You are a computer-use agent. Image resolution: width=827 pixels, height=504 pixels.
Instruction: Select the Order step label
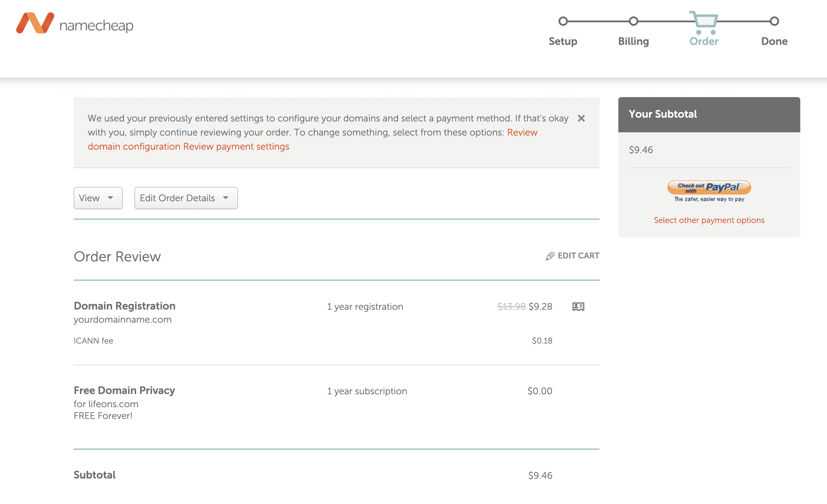point(704,41)
